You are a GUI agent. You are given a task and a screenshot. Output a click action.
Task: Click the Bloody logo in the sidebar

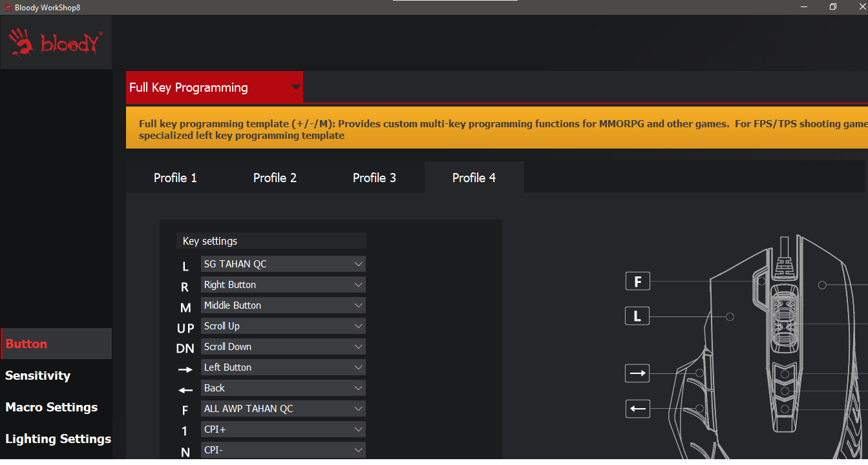tap(56, 42)
